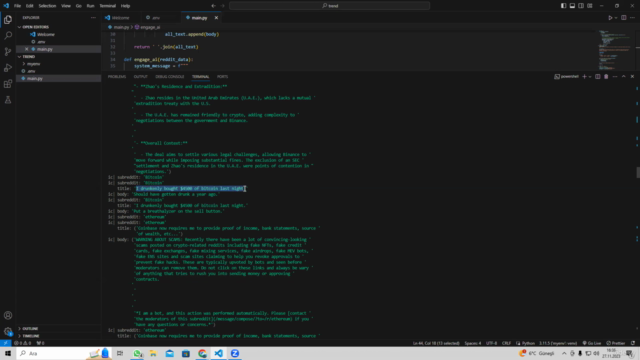Image resolution: width=640 pixels, height=360 pixels.
Task: Kill the terminal with trash icon
Action: coord(606,76)
